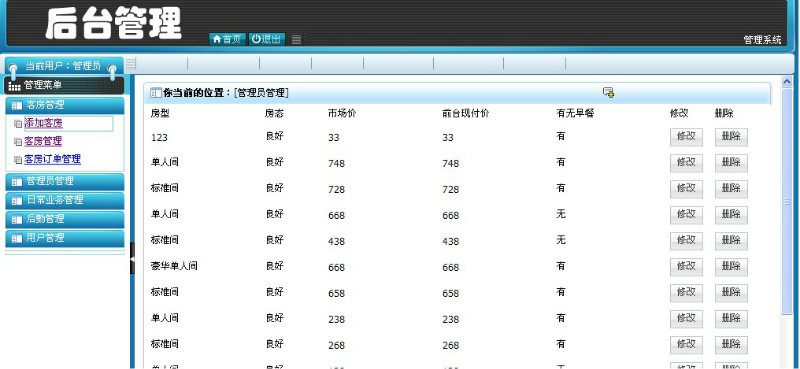Expand the 用户管理 menu section
Image resolution: width=800 pixels, height=369 pixels.
point(65,238)
